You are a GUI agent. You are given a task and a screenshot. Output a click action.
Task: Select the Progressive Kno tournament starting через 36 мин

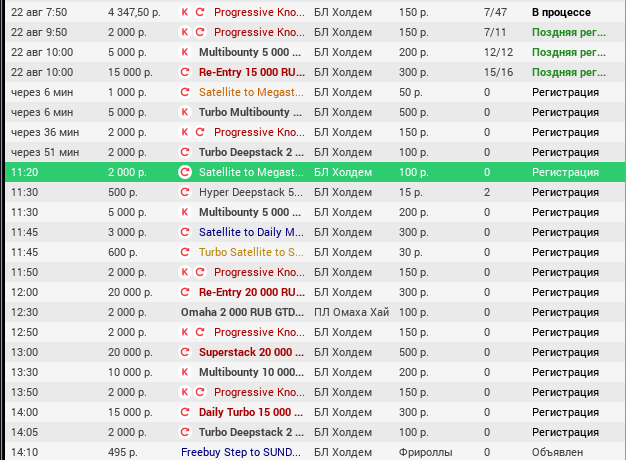(x=259, y=132)
